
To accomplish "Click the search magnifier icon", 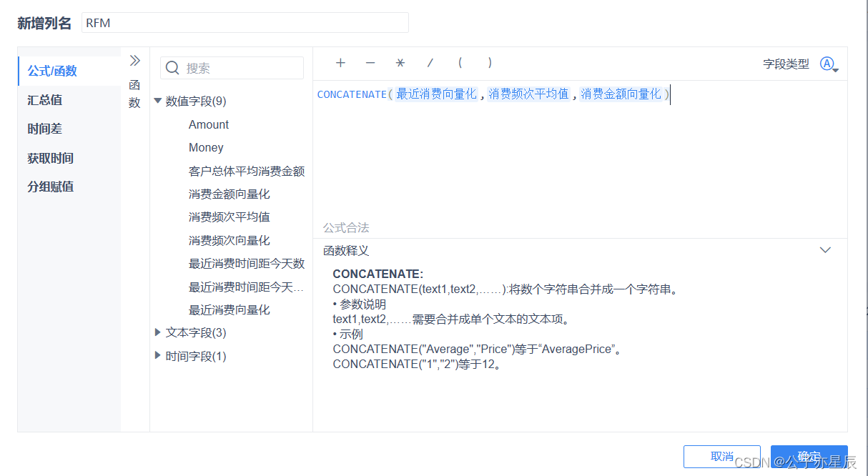I will point(172,68).
